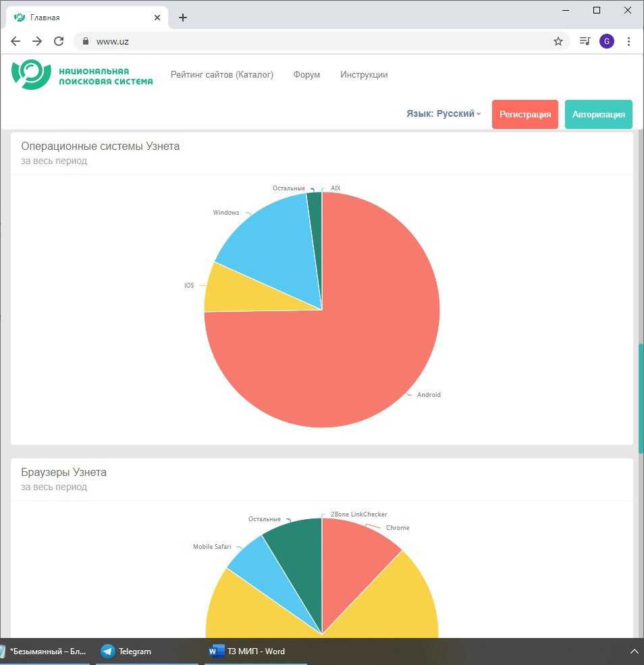The width and height of the screenshot is (644, 665).
Task: Click Остальные label in OS chart
Action: coord(289,188)
